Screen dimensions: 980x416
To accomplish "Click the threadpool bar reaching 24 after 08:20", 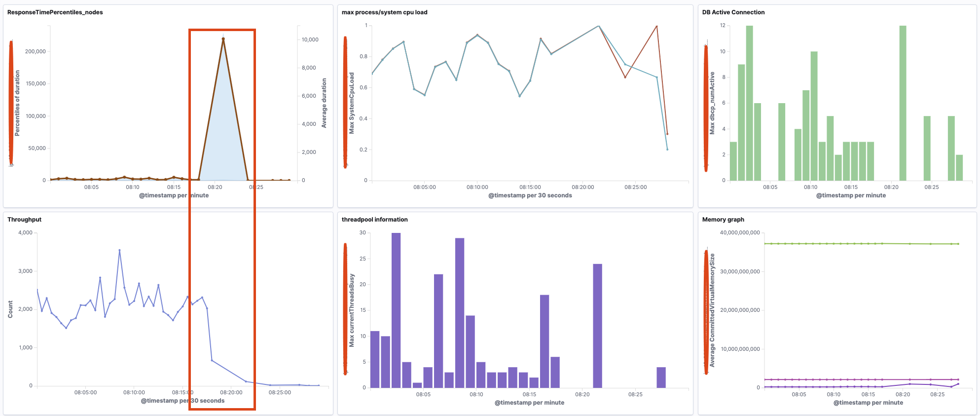I will tap(597, 326).
